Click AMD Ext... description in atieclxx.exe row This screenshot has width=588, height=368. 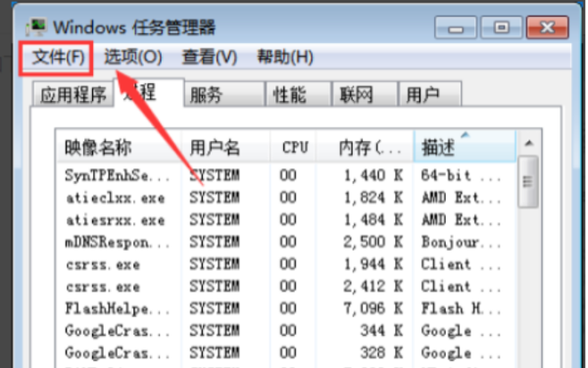pos(461,198)
